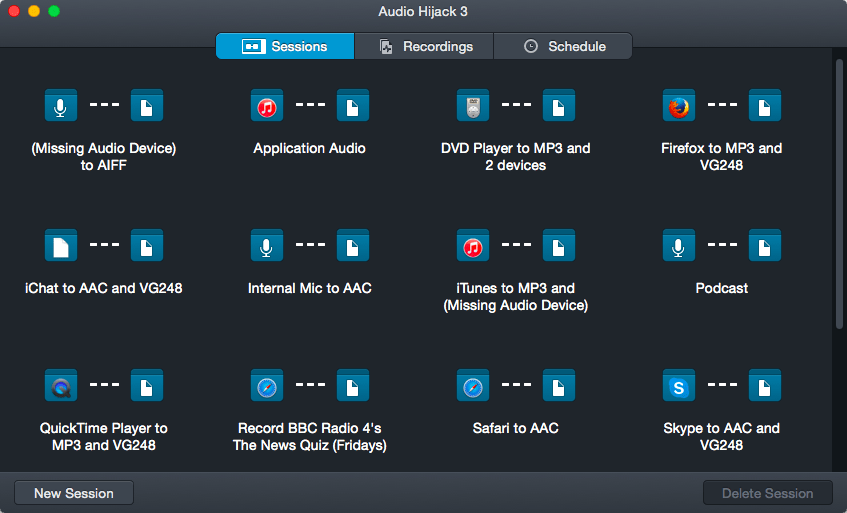Click Safari icon of Safari to AAC session
This screenshot has height=513, width=847.
point(473,386)
